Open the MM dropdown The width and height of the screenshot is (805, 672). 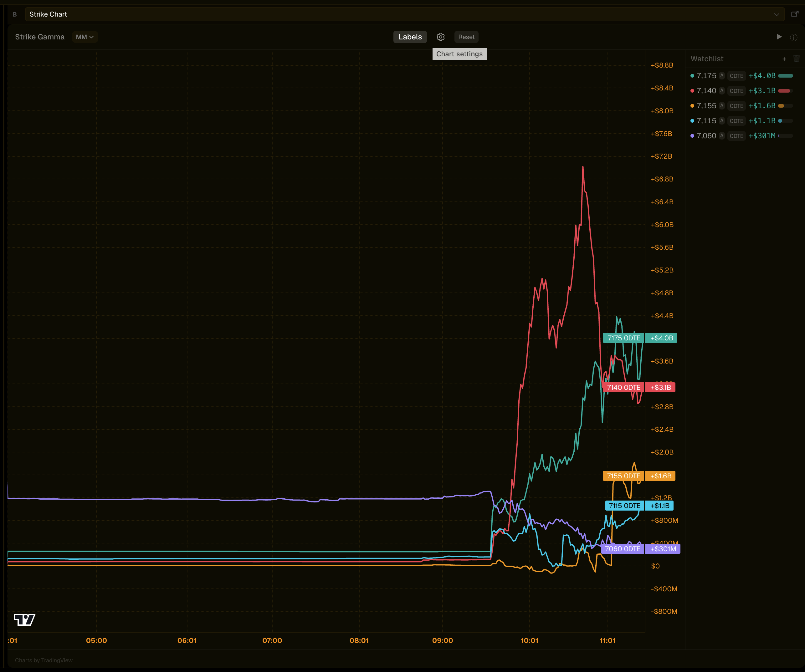tap(85, 37)
